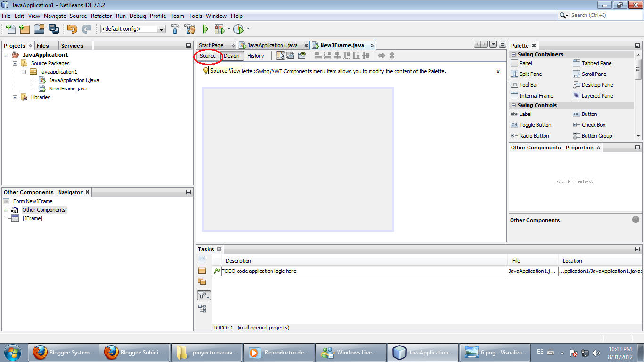644x362 pixels.
Task: Activate Selection Mode in the designer toolbar
Action: coord(281,55)
